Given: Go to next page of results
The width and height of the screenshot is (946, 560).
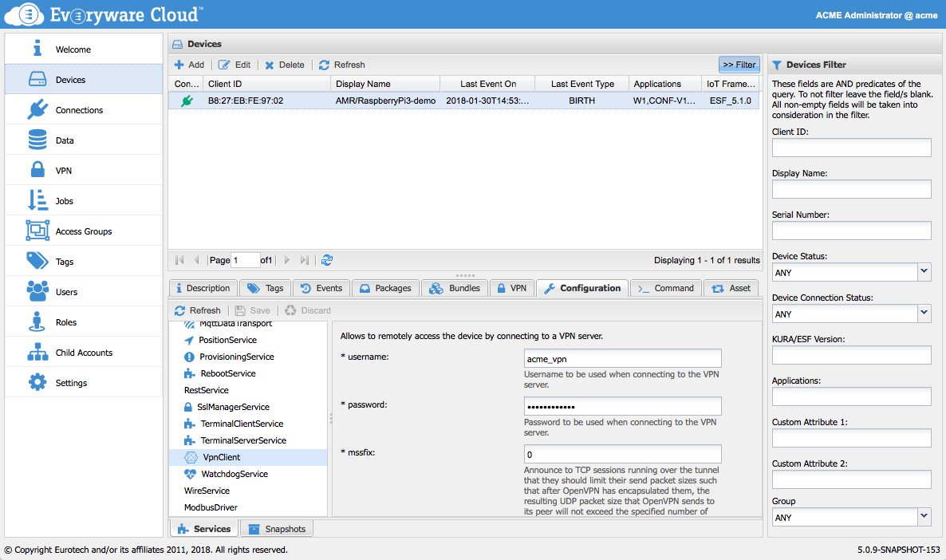Looking at the screenshot, I should tap(287, 260).
